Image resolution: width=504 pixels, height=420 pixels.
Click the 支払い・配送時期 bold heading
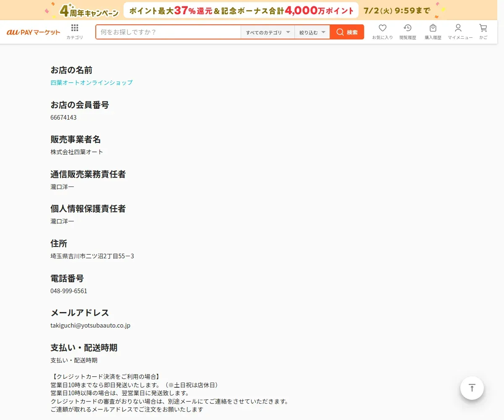tap(84, 348)
